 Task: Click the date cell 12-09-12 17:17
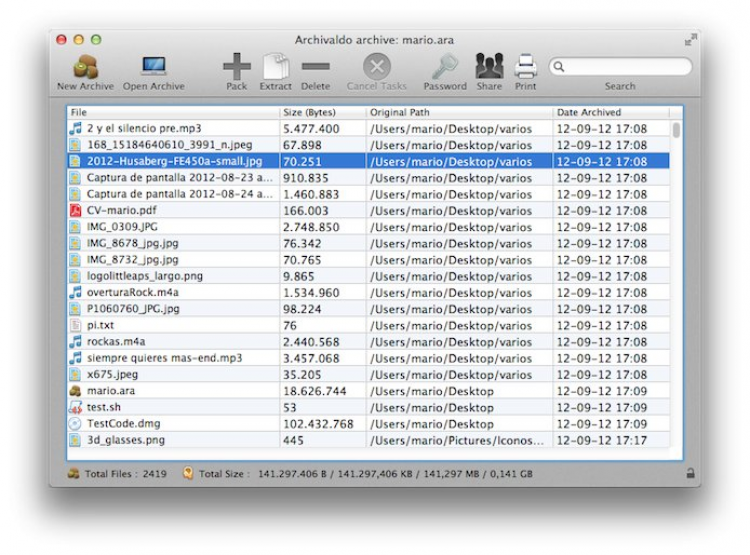[602, 440]
